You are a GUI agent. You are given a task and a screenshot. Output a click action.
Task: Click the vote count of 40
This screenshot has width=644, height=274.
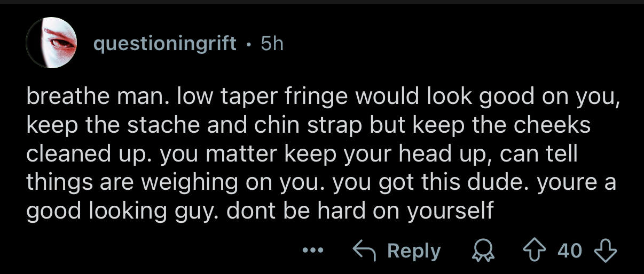tap(570, 251)
